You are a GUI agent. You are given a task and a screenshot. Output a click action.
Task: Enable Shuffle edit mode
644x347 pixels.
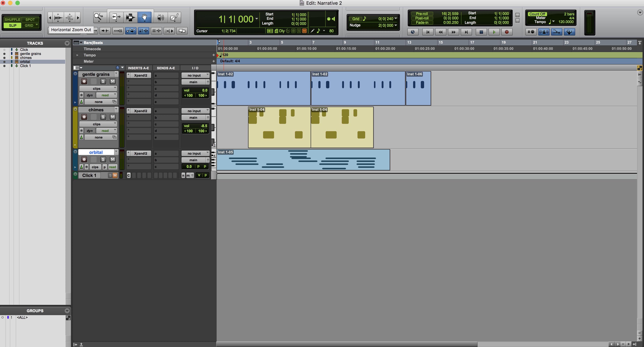(x=12, y=20)
